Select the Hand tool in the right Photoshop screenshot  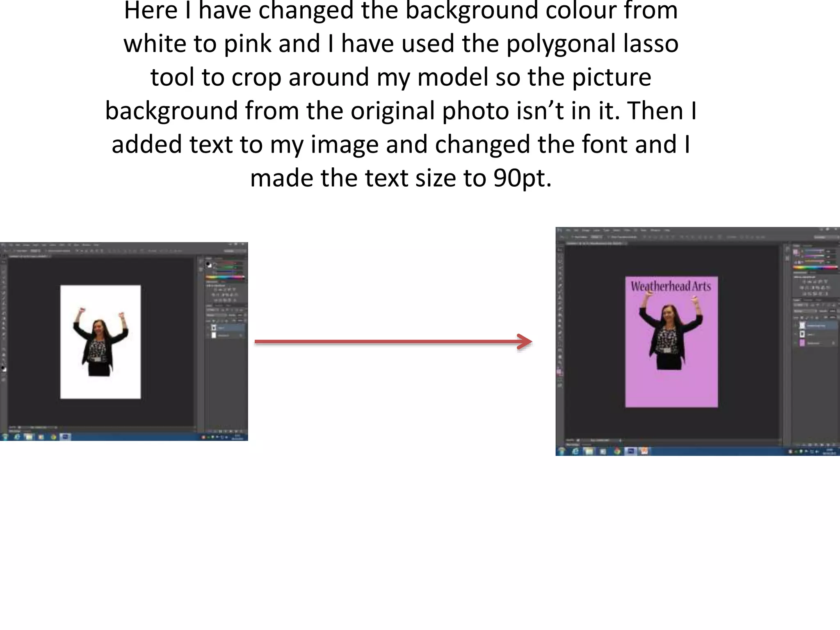[560, 356]
